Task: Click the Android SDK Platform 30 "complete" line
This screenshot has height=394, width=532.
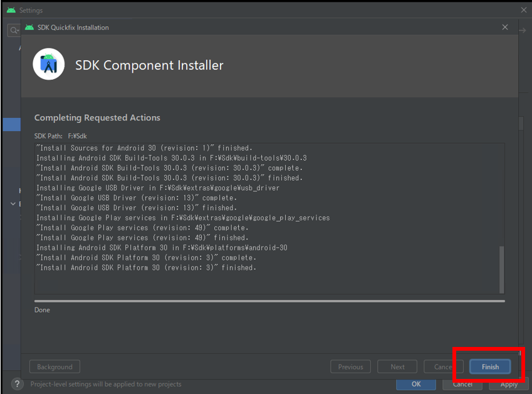Action: point(146,257)
